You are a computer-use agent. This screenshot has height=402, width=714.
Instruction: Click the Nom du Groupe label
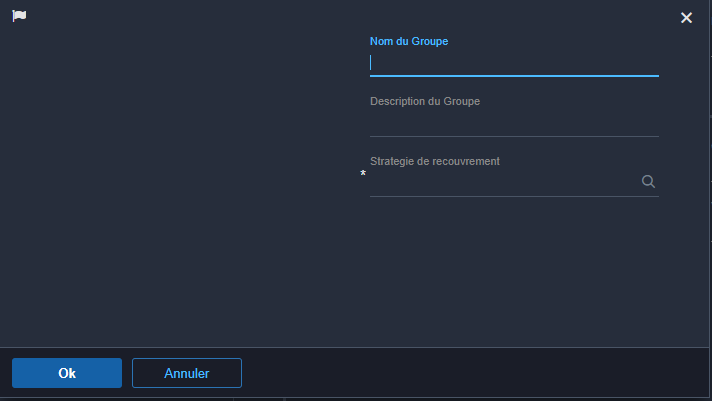(x=409, y=41)
